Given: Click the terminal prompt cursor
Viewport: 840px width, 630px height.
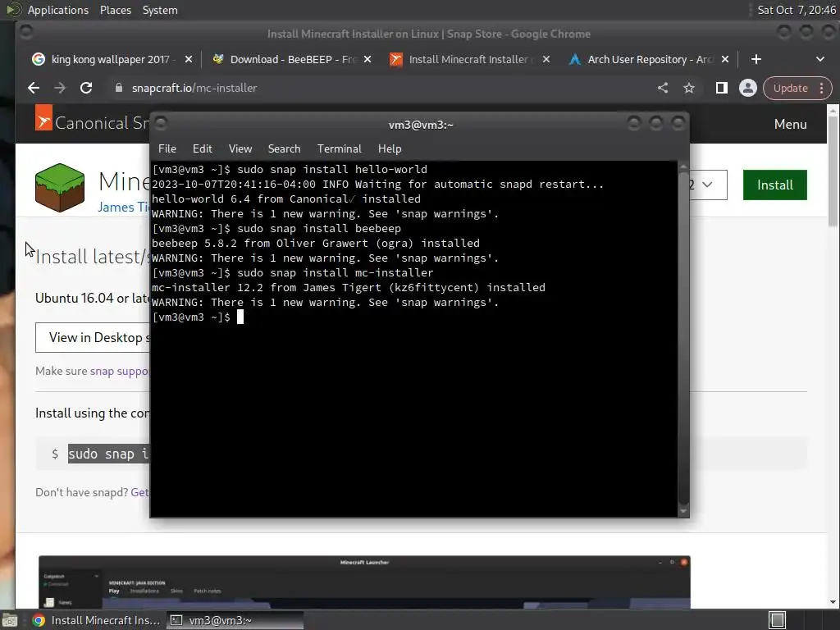Looking at the screenshot, I should [x=240, y=317].
